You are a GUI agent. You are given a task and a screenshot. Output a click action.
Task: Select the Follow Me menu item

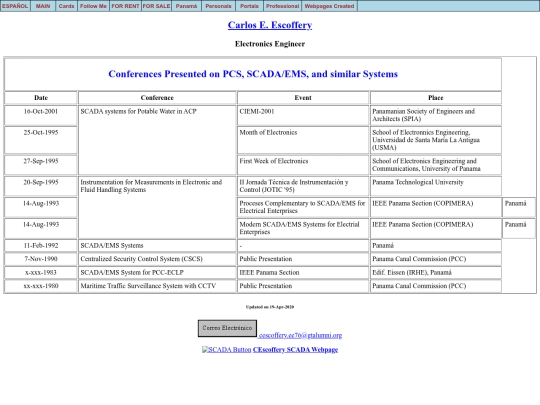(93, 6)
